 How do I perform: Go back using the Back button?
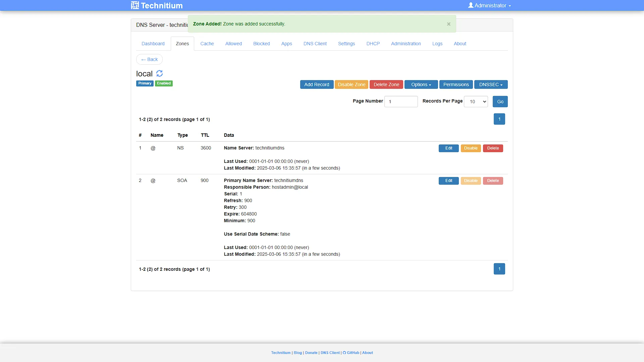[149, 59]
